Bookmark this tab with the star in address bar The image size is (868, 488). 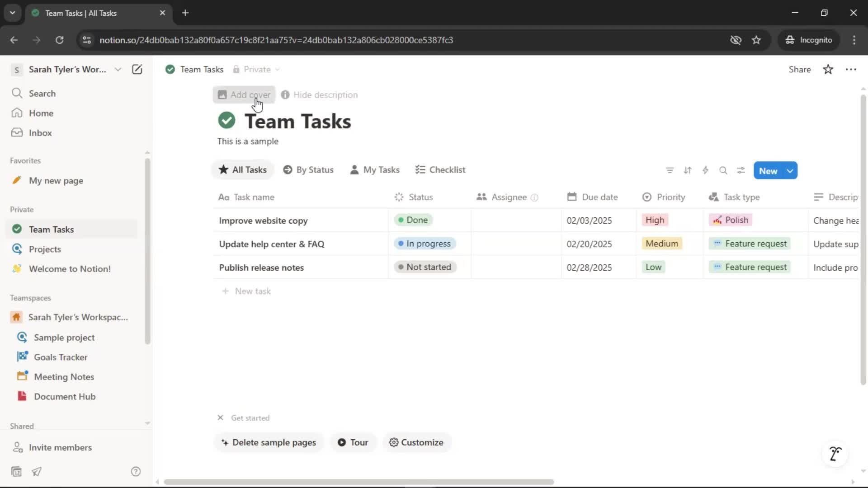(756, 40)
